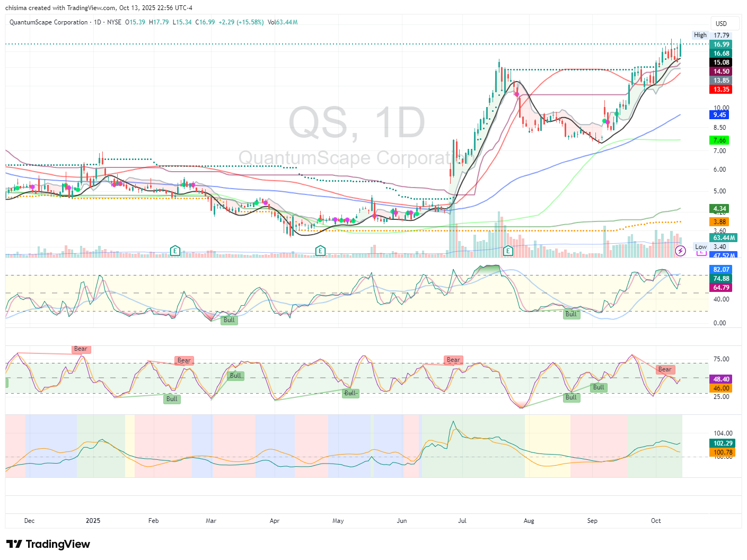The height and width of the screenshot is (560, 747).
Task: Click the 16.99 last price label
Action: coord(721,45)
